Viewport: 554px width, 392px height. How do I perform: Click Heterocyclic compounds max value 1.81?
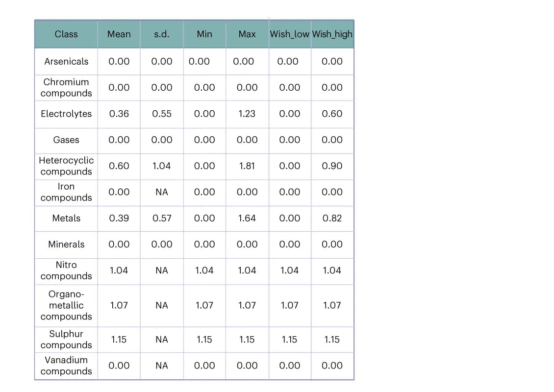(247, 166)
